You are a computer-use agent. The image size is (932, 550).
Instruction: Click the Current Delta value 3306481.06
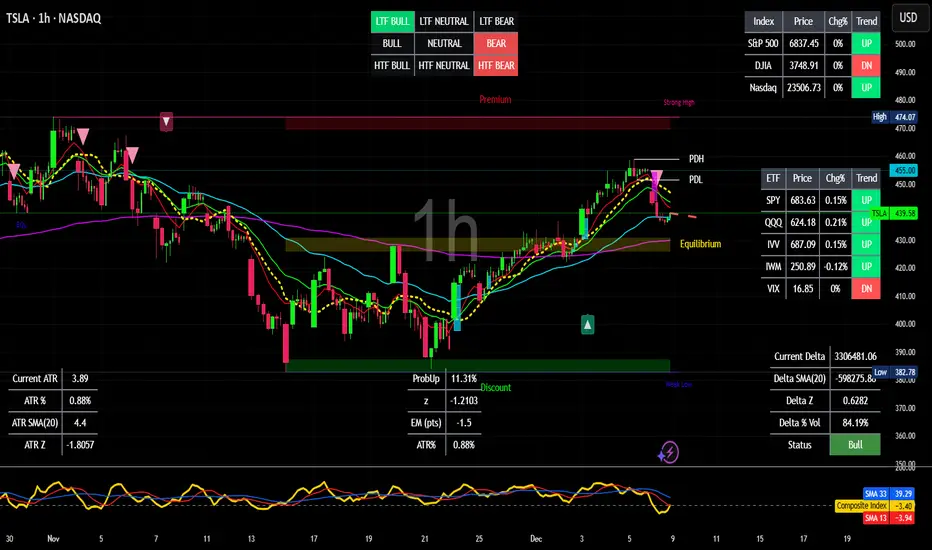coord(855,356)
